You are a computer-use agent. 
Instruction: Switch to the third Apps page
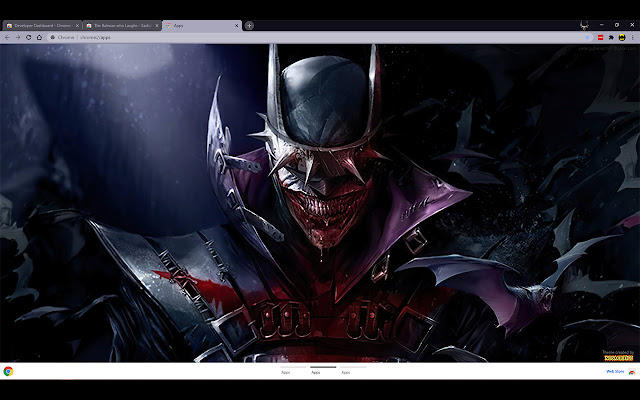(x=353, y=370)
